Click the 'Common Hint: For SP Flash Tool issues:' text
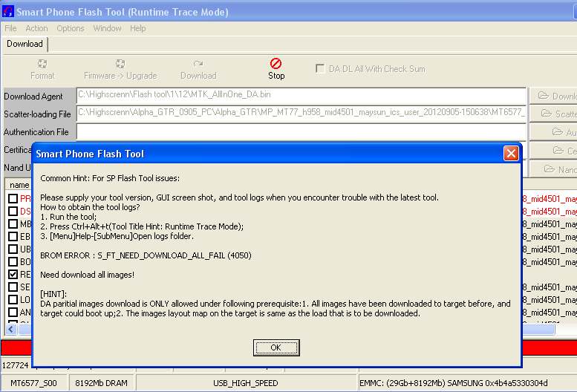 [x=110, y=178]
